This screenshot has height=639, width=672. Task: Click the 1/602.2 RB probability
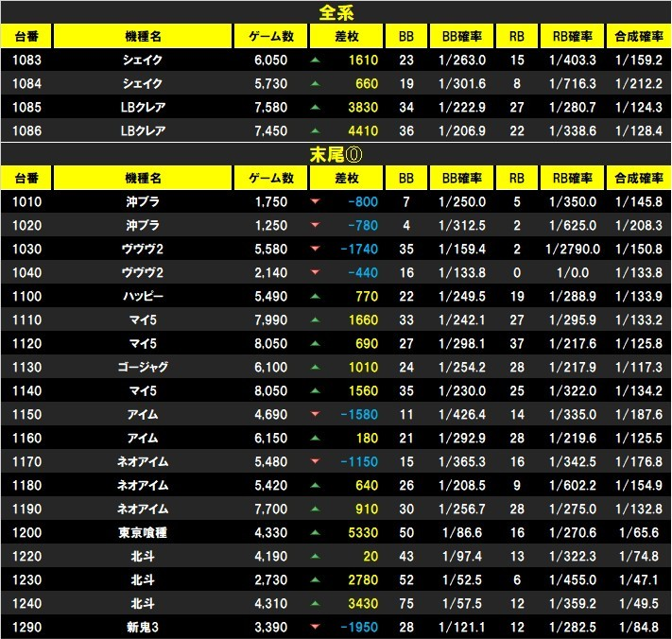pos(573,485)
